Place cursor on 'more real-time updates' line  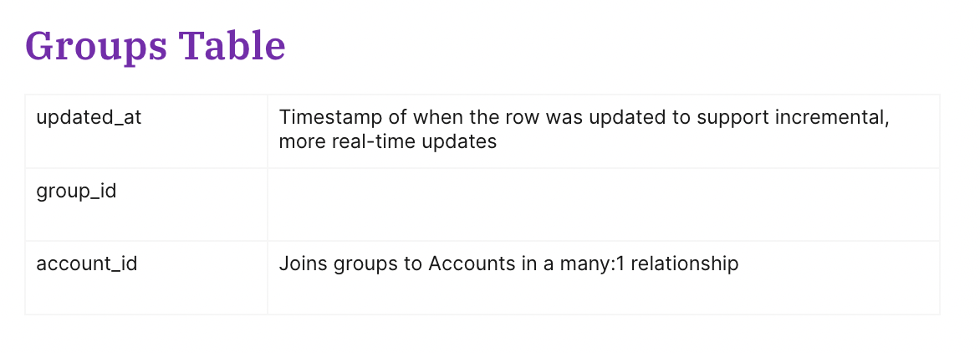387,142
